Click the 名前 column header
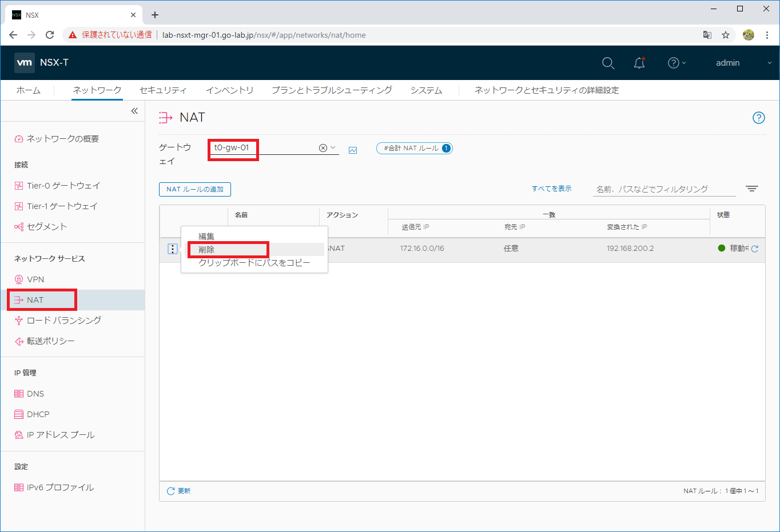Screen dimensions: 780x532 [x=241, y=215]
